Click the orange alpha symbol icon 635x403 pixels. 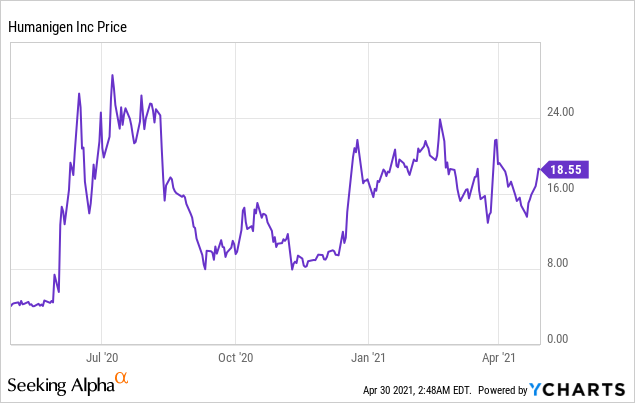pyautogui.click(x=121, y=379)
